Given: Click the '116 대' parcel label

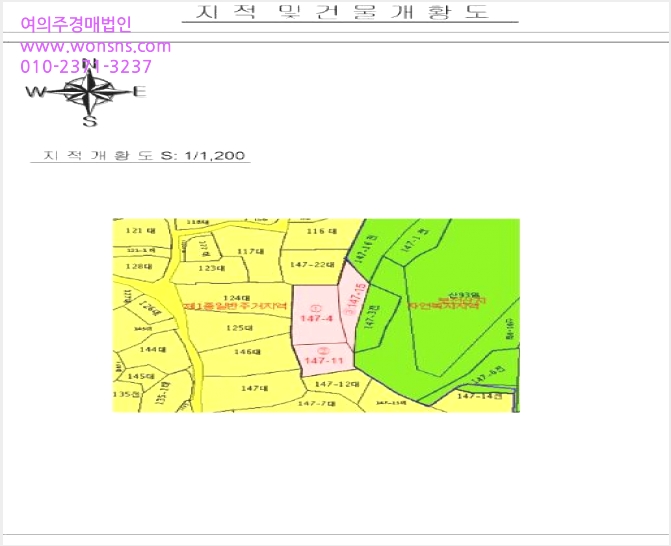Looking at the screenshot, I should 322,231.
